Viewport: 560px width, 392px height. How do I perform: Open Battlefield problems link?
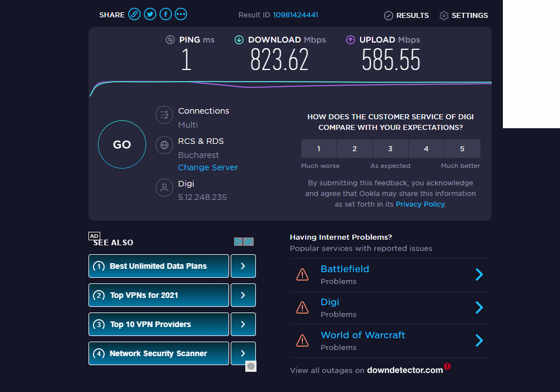coord(344,269)
